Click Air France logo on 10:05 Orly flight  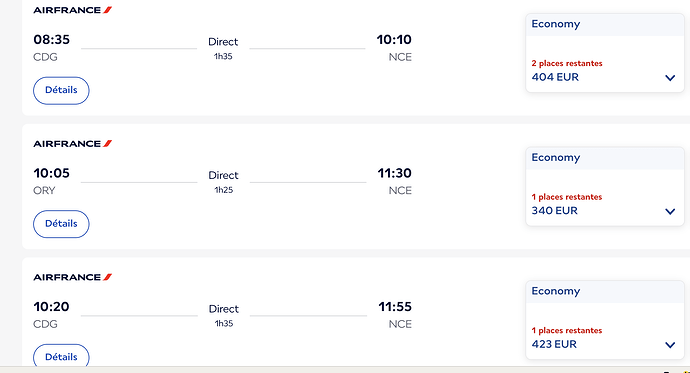point(73,144)
